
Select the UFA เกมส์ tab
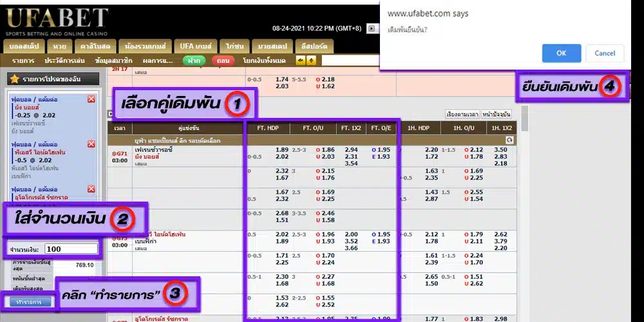tap(195, 46)
